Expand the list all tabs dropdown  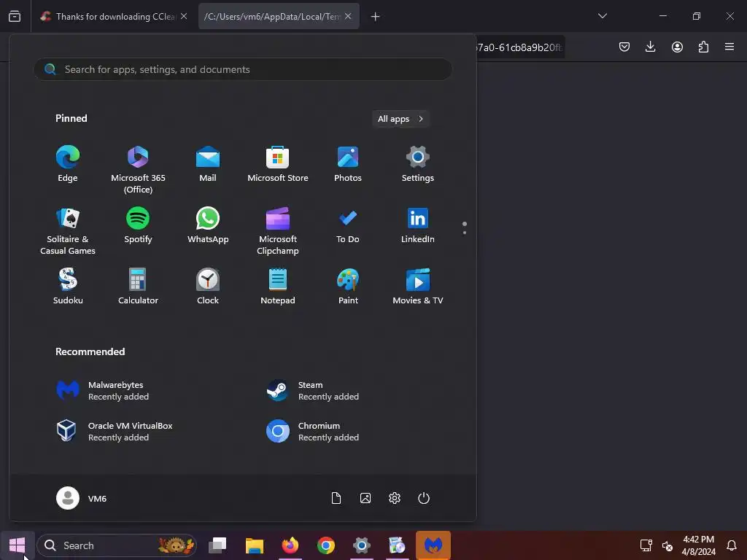[x=602, y=16]
